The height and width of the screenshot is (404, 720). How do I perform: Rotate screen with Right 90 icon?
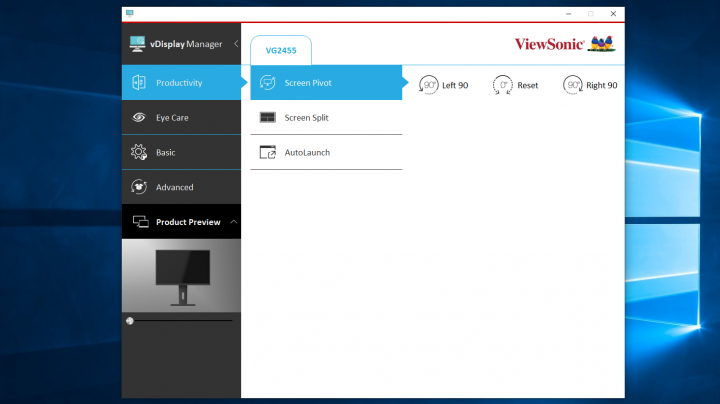(573, 85)
